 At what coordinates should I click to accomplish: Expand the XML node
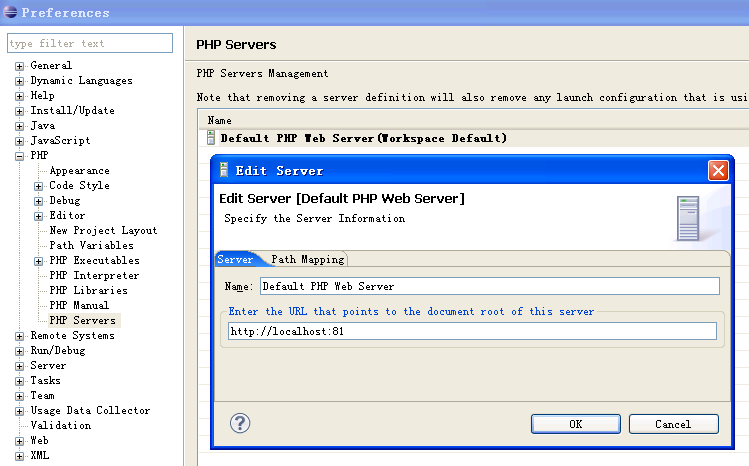19,456
